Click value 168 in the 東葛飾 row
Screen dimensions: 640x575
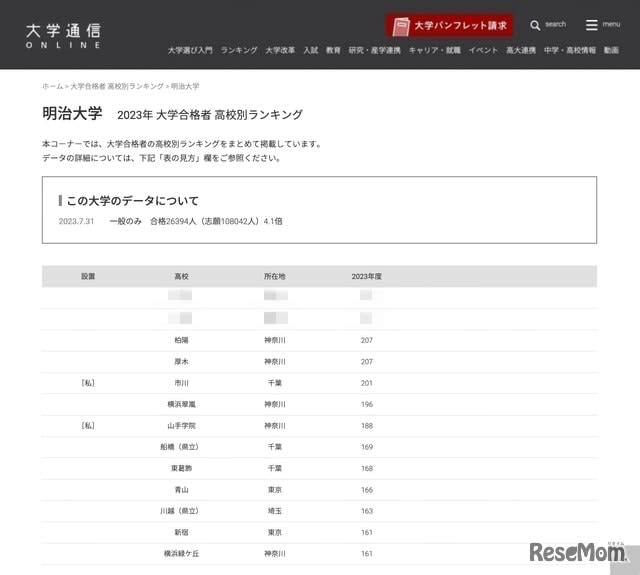pos(367,468)
